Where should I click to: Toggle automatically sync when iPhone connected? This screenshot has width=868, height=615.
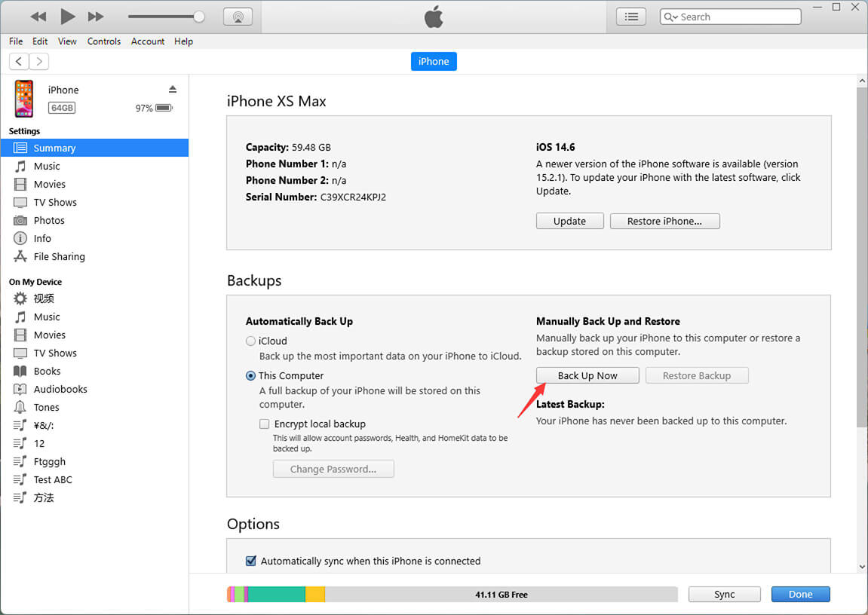[251, 561]
